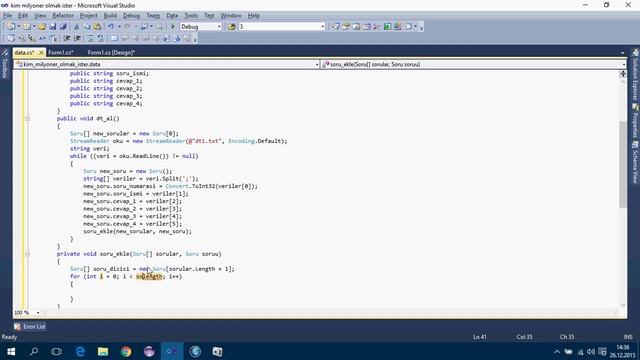The width and height of the screenshot is (640, 360).
Task: Click the Navigate Backward icon
Action: tap(144, 27)
